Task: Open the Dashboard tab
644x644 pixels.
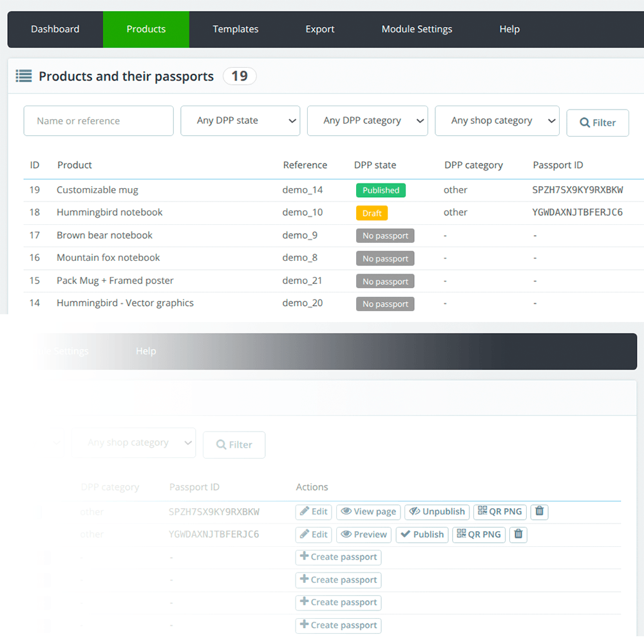Action: pos(55,29)
